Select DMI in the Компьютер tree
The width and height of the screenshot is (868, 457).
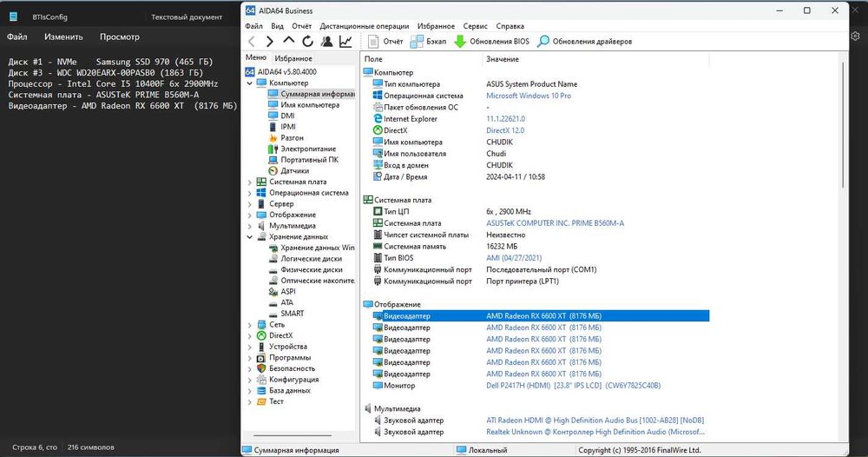point(282,116)
